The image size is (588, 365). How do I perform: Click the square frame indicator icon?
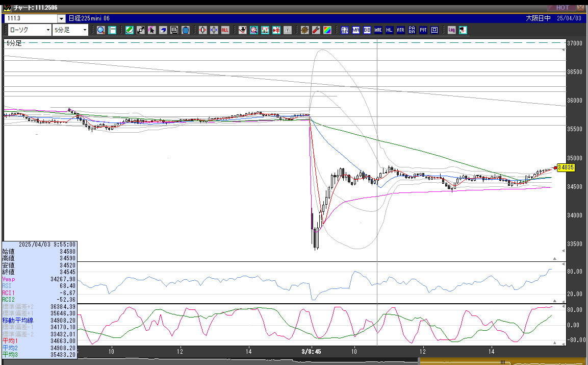[x=434, y=30]
